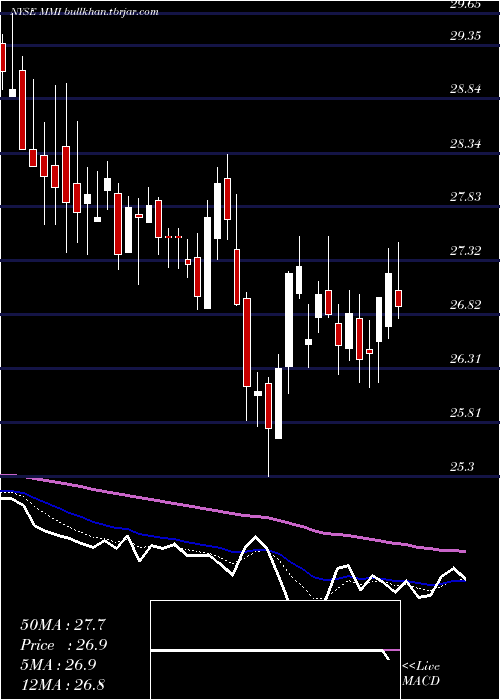Select the 26.31 price axis label
500x700 pixels.
pos(465,359)
